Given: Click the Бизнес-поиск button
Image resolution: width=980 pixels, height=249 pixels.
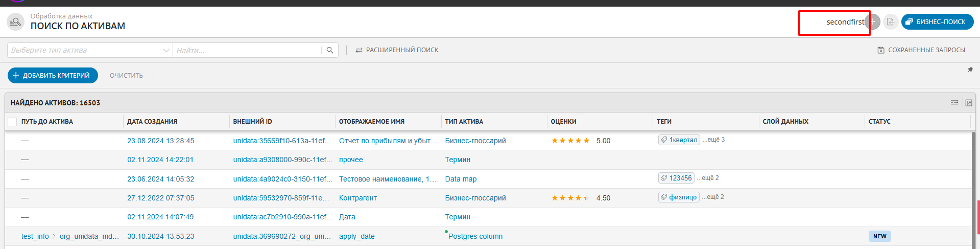Looking at the screenshot, I should (937, 22).
